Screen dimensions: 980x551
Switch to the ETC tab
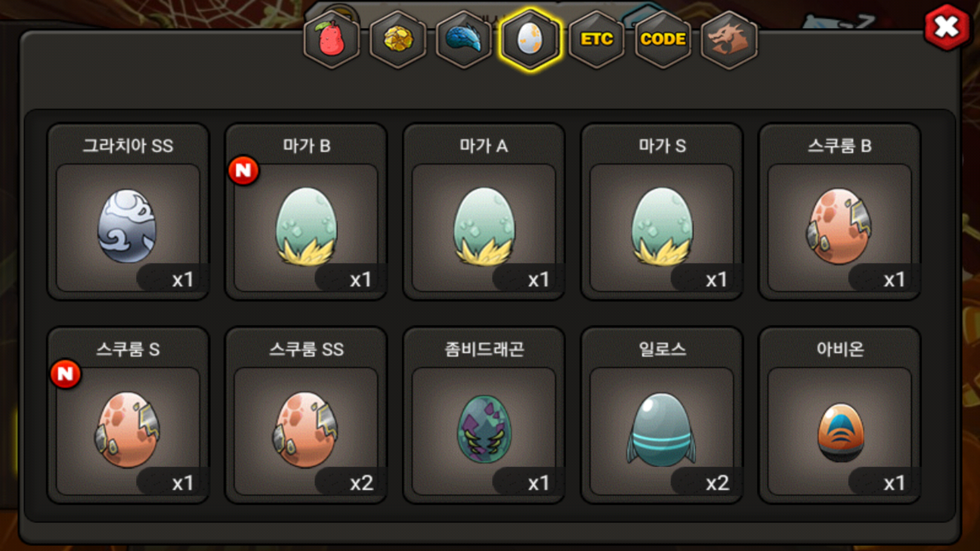597,39
